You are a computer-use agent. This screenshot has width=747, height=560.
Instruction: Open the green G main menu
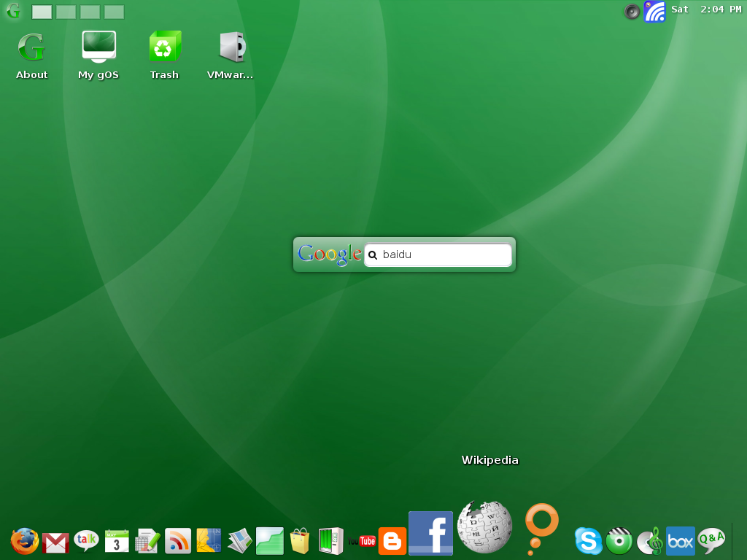[x=13, y=11]
